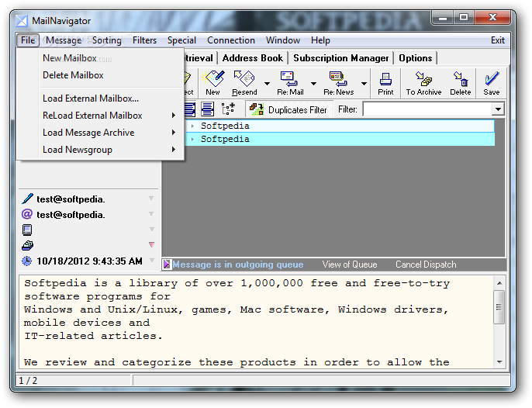Expand dropdown arrow next to @ recipient
The height and width of the screenshot is (408, 532).
tap(151, 213)
